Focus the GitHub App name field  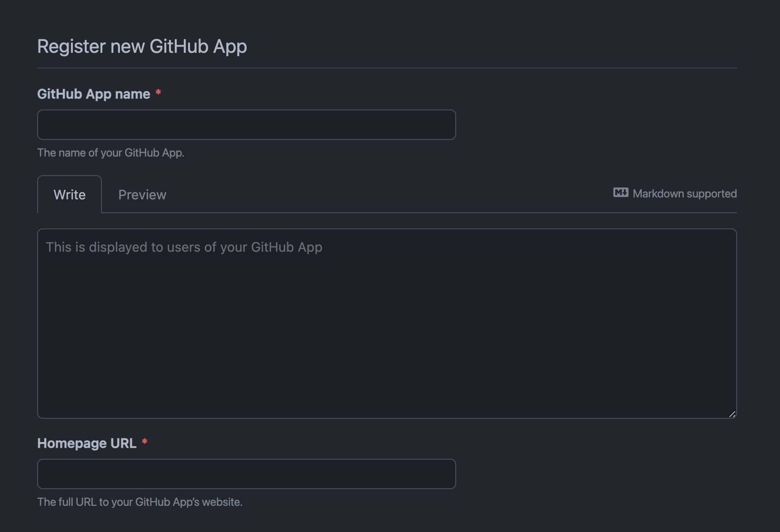point(246,125)
